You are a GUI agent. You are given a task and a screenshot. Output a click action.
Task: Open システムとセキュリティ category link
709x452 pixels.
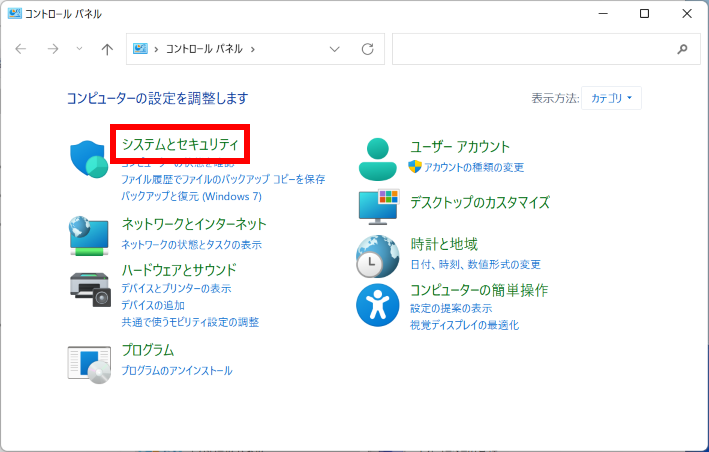pos(180,145)
